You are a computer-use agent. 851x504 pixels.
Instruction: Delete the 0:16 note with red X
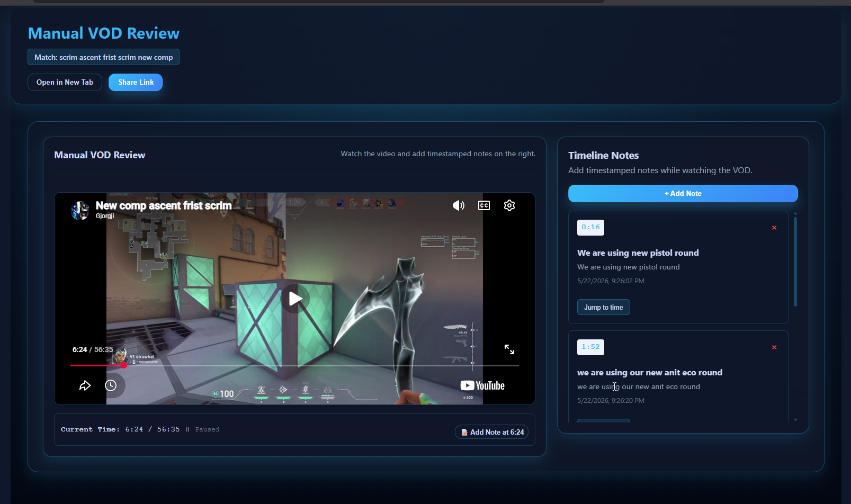click(774, 228)
